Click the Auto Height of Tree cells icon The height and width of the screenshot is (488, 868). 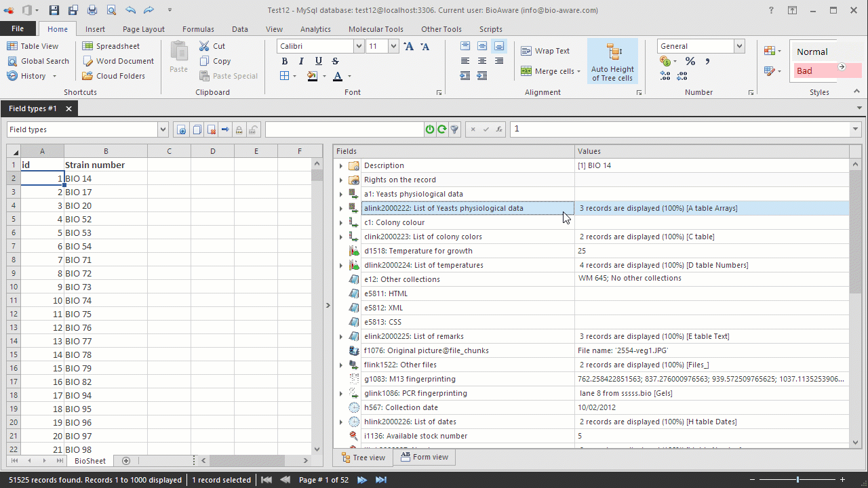point(612,61)
